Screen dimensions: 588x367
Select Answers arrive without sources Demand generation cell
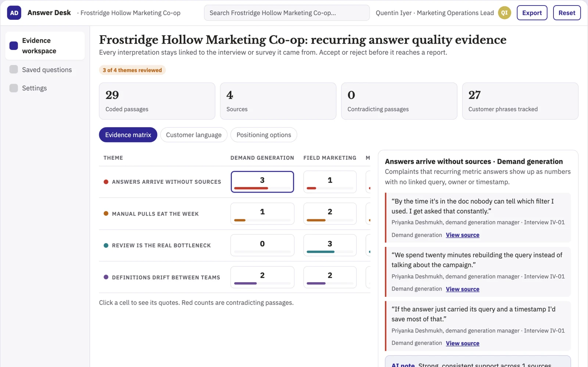[x=262, y=182]
